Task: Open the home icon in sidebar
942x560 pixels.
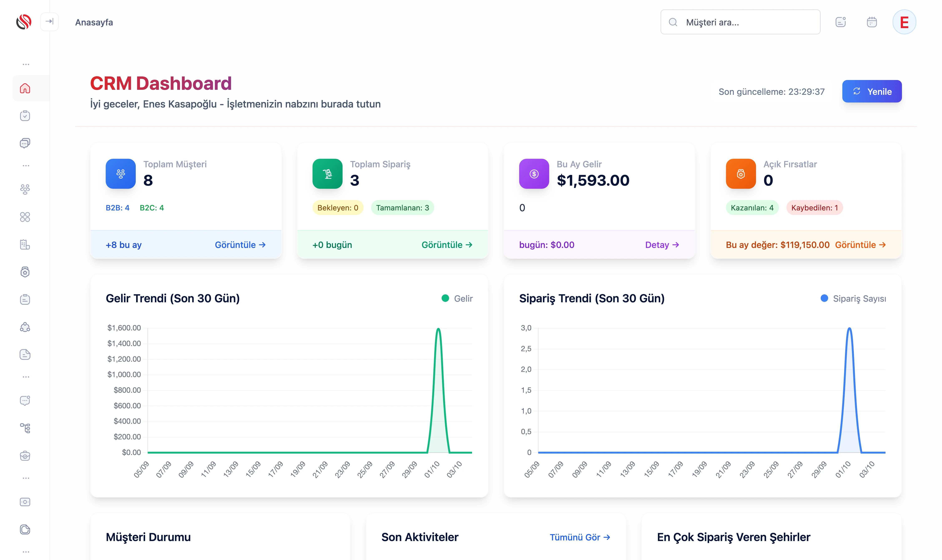Action: 25,88
